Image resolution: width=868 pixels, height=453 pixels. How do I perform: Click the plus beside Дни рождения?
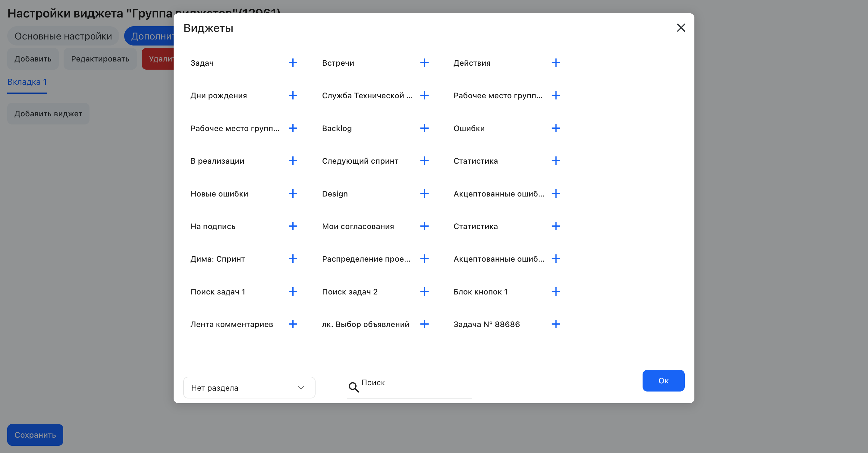click(293, 95)
